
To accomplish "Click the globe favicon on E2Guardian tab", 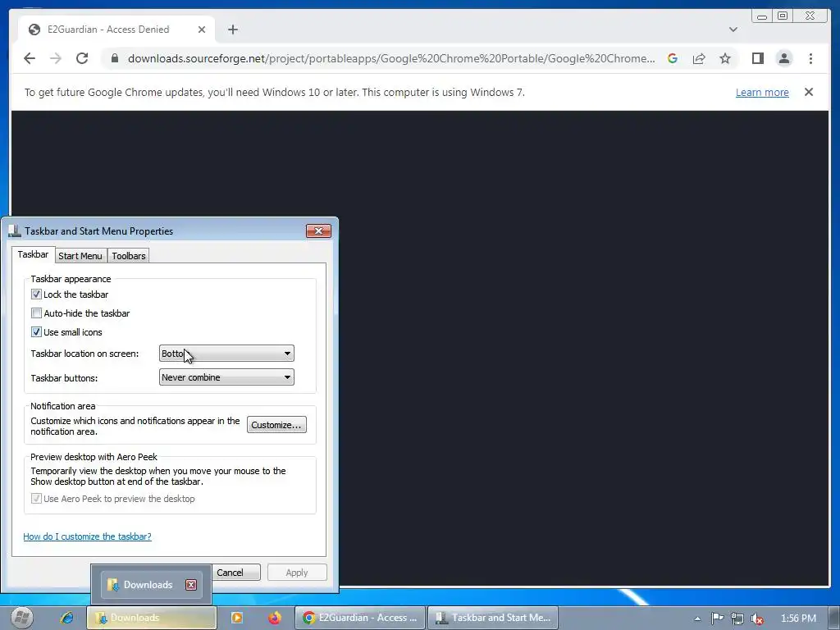I will (x=34, y=30).
